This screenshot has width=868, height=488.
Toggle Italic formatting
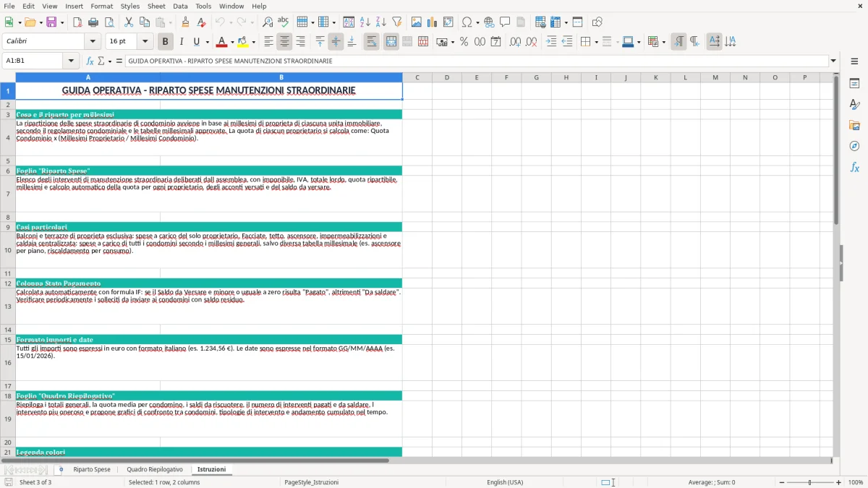tap(182, 42)
